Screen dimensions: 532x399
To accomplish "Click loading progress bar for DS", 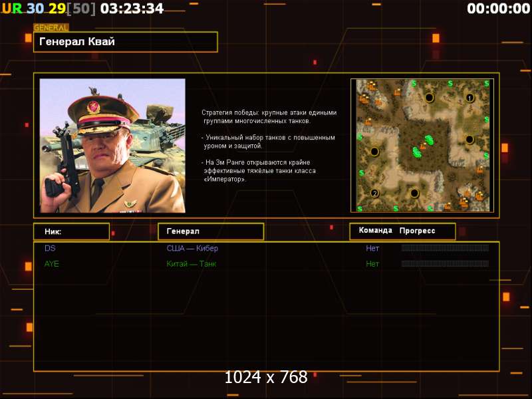I will (x=445, y=248).
